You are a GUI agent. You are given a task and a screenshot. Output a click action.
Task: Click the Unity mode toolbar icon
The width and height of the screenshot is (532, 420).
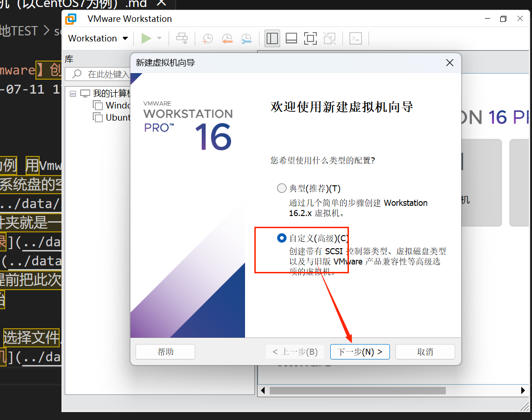point(329,38)
